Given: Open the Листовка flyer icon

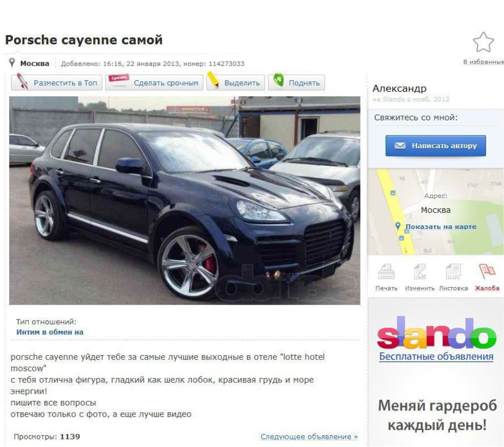Looking at the screenshot, I should [453, 272].
